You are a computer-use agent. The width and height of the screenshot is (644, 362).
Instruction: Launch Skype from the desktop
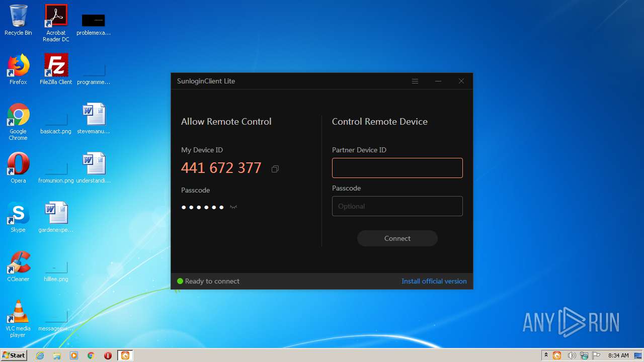18,217
